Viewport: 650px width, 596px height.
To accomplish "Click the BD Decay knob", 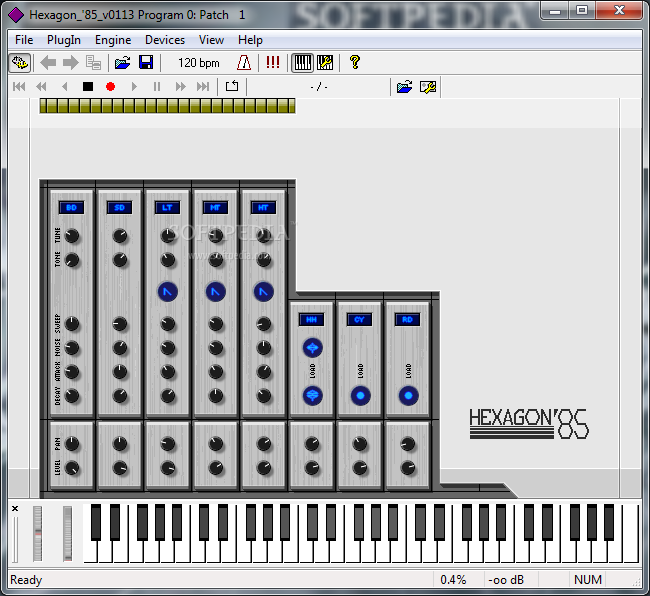I will click(x=72, y=395).
